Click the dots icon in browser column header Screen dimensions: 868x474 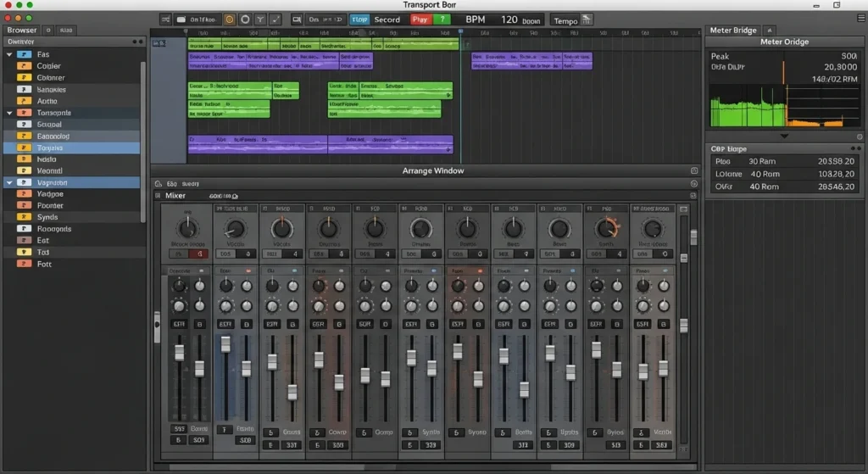pyautogui.click(x=137, y=42)
